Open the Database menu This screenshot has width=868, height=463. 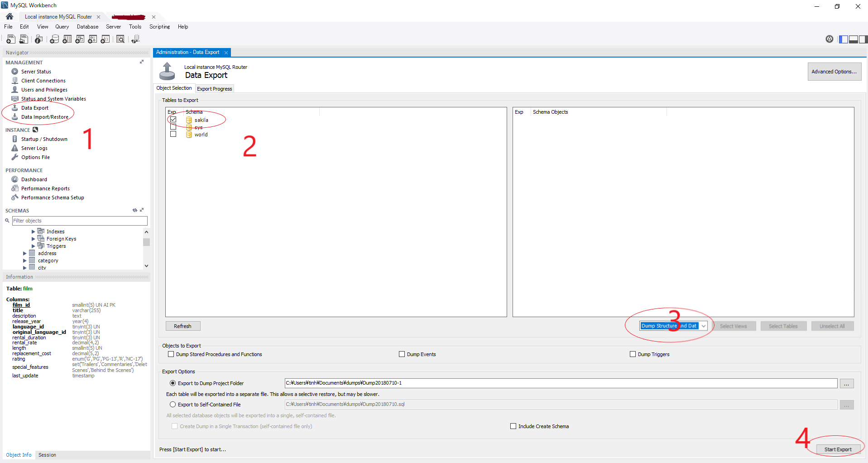pyautogui.click(x=87, y=27)
